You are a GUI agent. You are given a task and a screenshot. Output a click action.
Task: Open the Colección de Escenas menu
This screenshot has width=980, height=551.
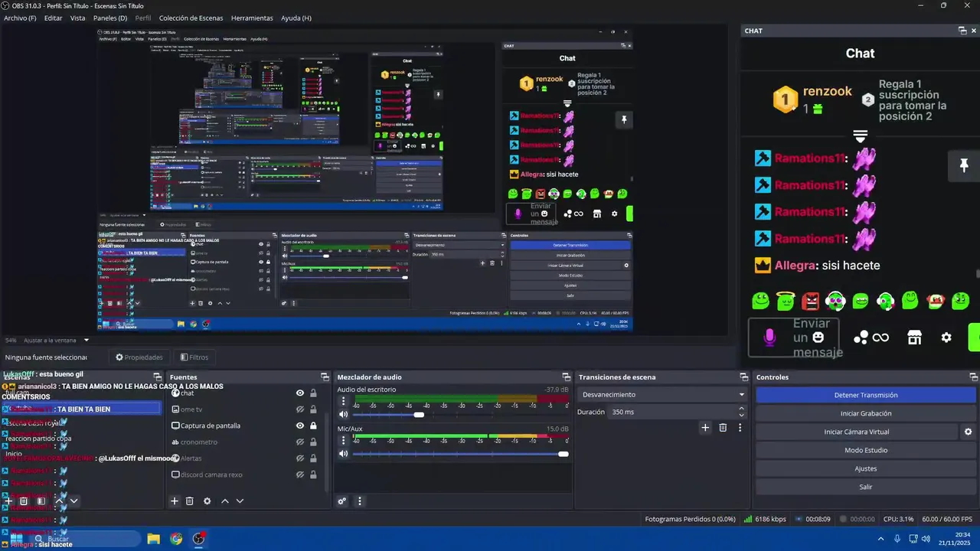click(191, 18)
